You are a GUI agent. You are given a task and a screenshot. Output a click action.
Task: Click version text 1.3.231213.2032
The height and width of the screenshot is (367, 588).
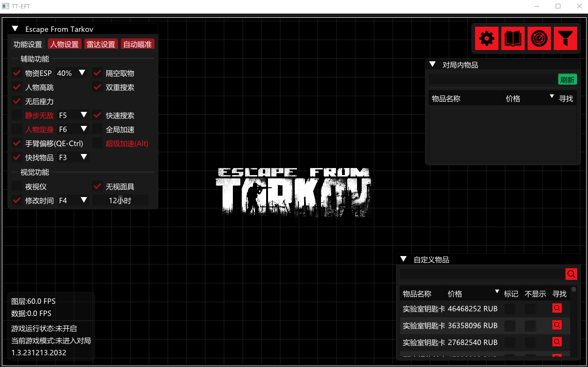click(x=39, y=352)
